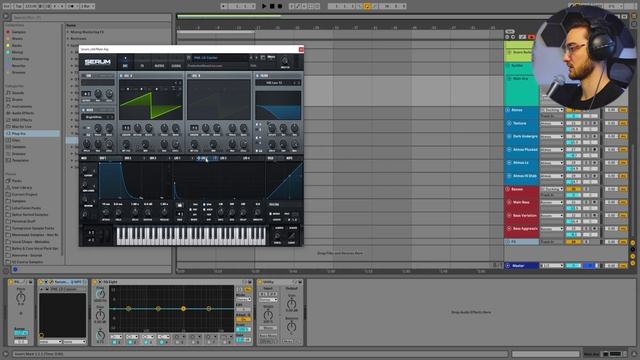The image size is (640, 360).
Task: Click the Serum porta knob
Action: click(278, 236)
